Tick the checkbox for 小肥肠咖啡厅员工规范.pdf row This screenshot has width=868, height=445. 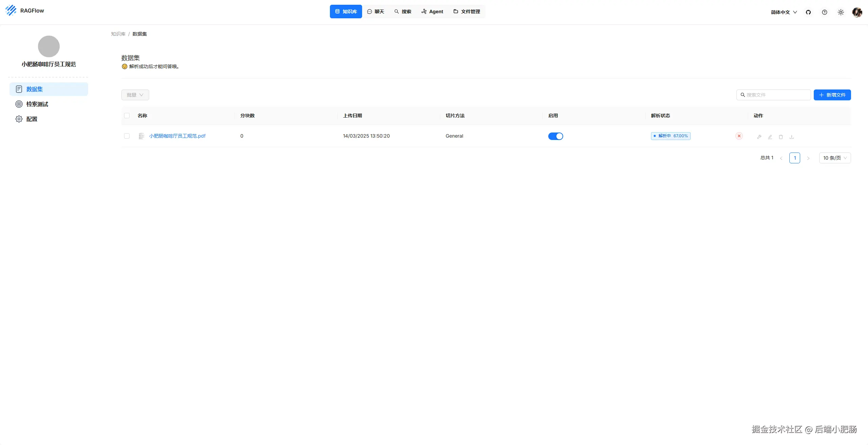point(127,136)
